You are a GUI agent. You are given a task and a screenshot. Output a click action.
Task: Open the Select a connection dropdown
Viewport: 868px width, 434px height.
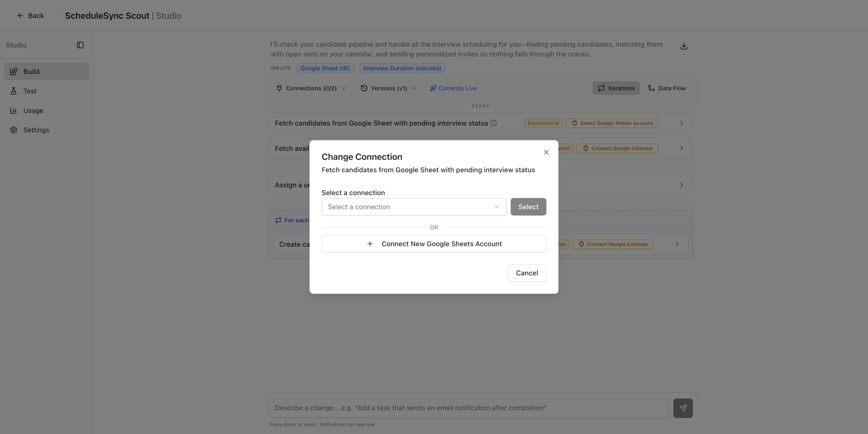click(x=413, y=207)
